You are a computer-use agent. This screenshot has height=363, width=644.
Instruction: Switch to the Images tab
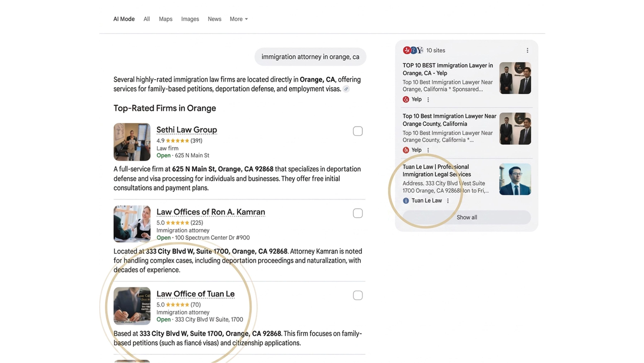[190, 19]
